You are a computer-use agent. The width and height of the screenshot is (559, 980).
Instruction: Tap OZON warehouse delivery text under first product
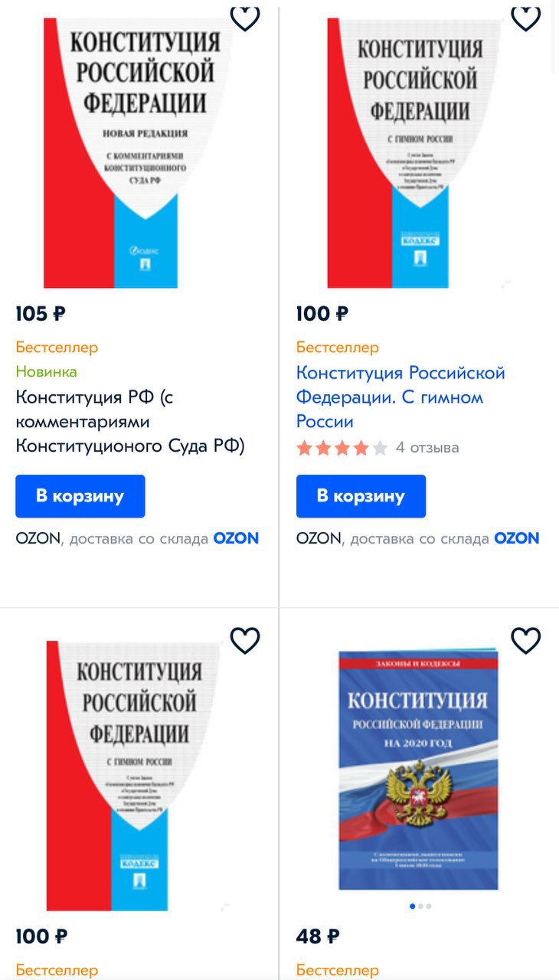click(137, 538)
